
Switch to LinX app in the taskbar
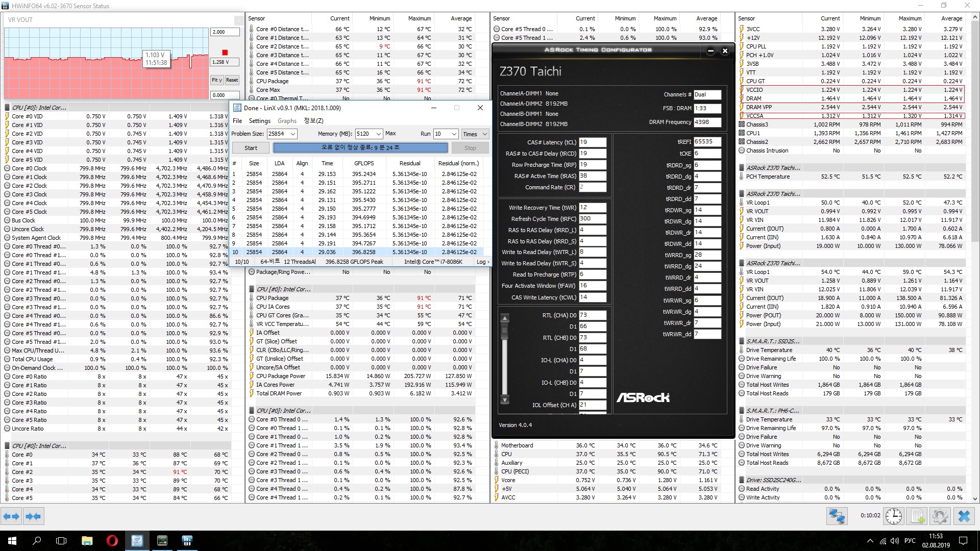coord(137,541)
